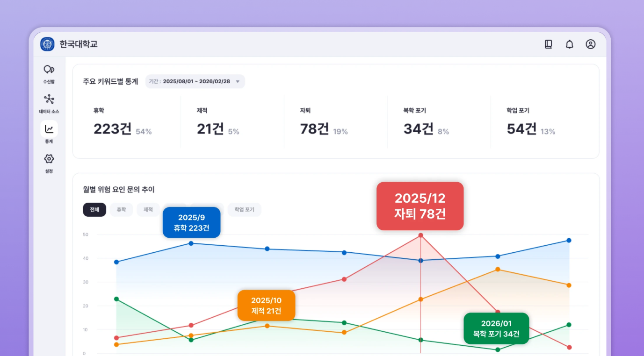644x356 pixels.
Task: Click the green 2026/01 복학 포기 34건 tooltip
Action: [496, 328]
